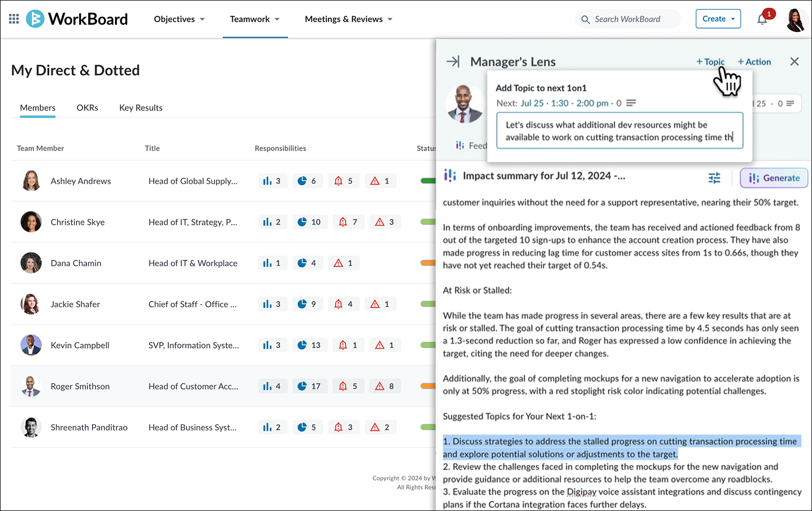
Task: Click the Responsibilities column header
Action: point(280,148)
